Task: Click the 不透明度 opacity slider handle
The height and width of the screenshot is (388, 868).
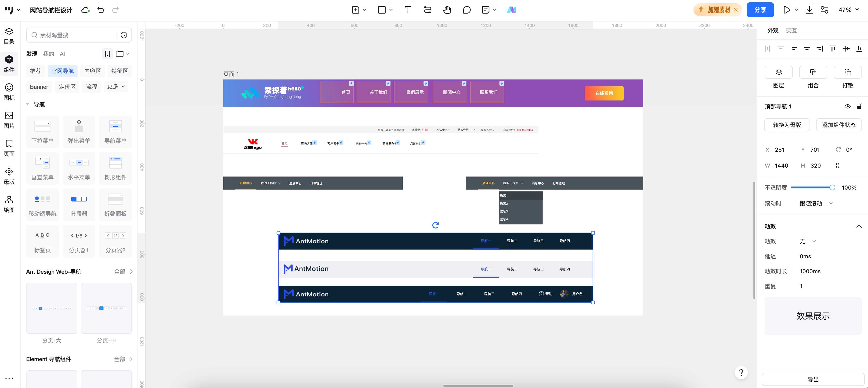Action: [x=832, y=188]
